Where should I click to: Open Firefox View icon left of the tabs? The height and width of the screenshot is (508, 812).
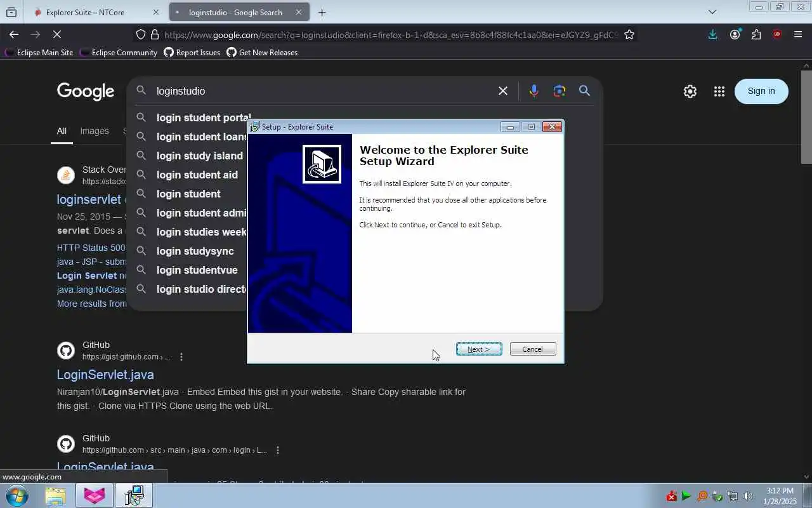pos(11,12)
